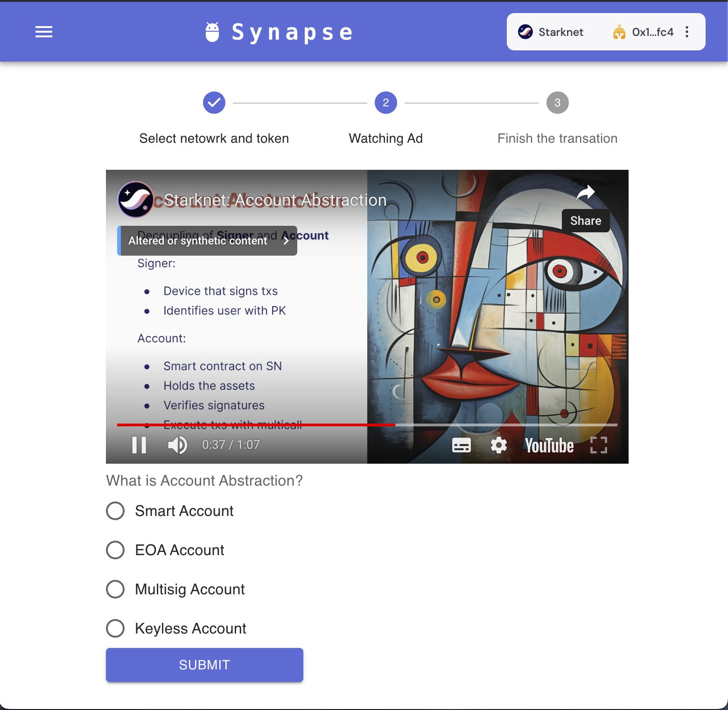Click 'Device that signs txs' slide text
The image size is (728, 710).
220,291
